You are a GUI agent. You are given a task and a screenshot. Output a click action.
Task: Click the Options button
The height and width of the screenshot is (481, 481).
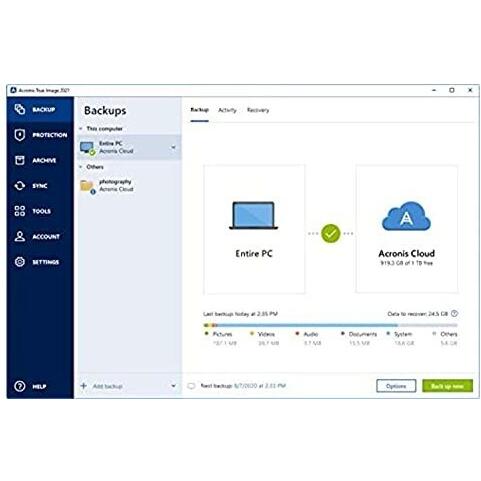click(396, 386)
